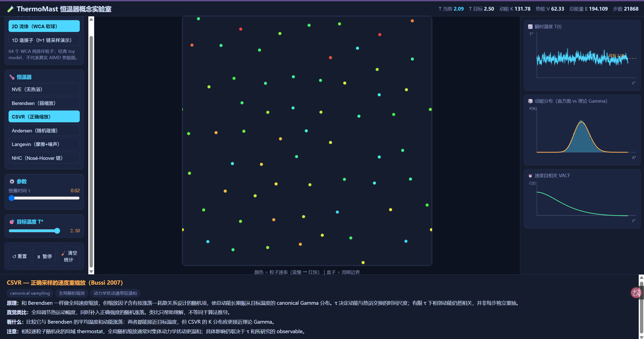Click the target icon beside 目标温度 T*
The width and height of the screenshot is (644, 339).
(12, 222)
